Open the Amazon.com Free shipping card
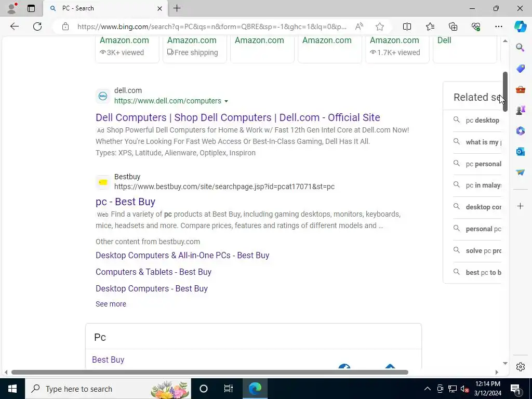532x399 pixels. [x=194, y=49]
